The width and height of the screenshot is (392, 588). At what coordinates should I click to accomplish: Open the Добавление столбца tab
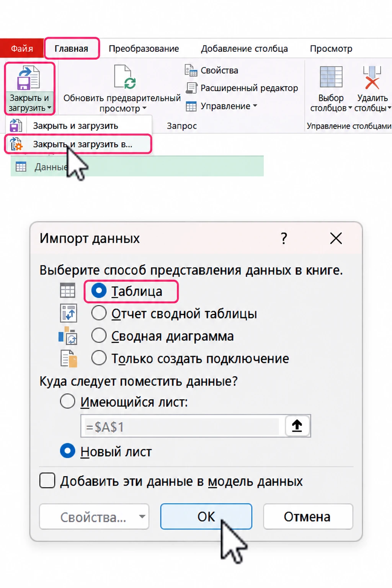(244, 49)
